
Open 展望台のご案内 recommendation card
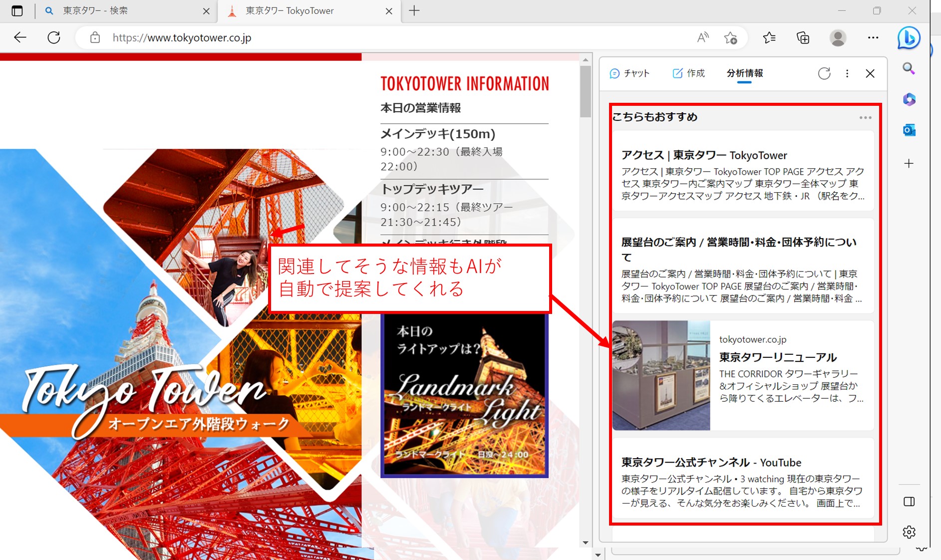(x=743, y=266)
